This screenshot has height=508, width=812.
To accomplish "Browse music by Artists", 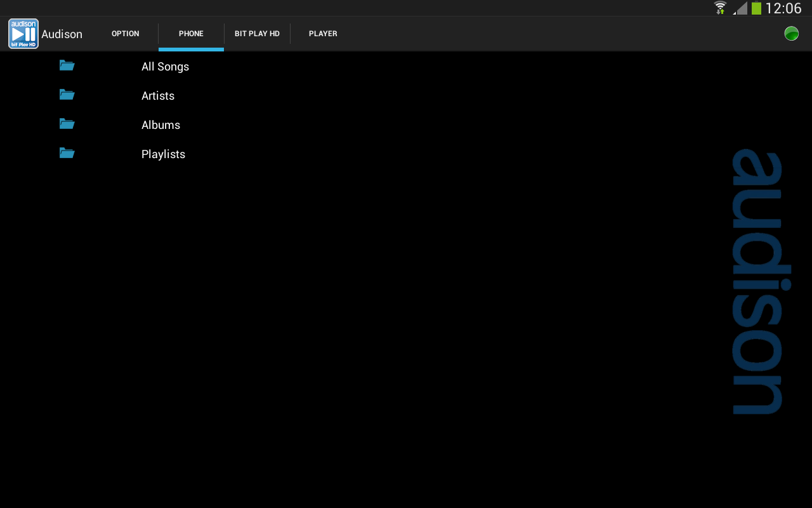I will click(158, 96).
